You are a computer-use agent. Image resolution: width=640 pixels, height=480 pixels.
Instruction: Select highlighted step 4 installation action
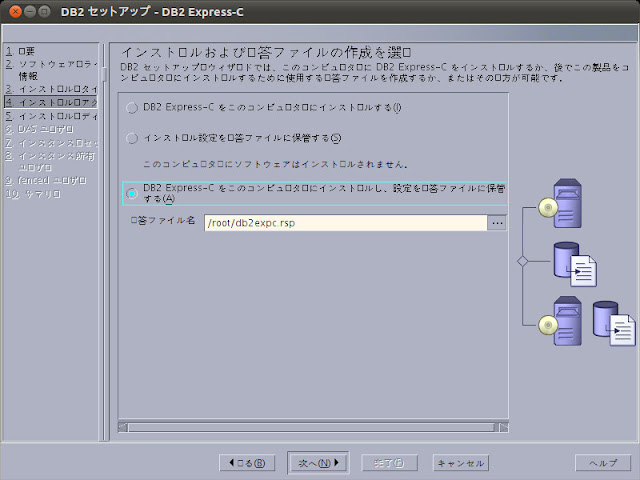(51, 102)
